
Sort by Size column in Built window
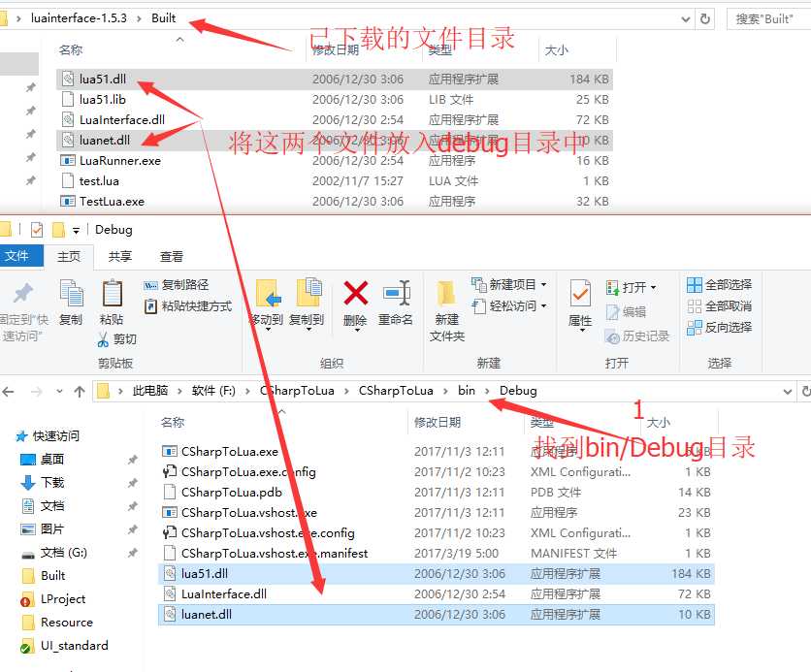click(x=557, y=50)
